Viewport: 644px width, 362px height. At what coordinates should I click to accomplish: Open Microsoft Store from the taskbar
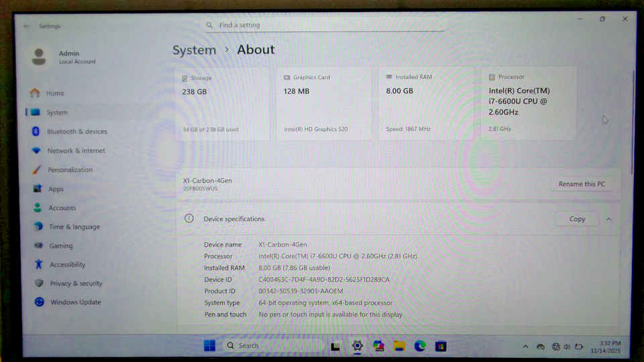(441, 346)
